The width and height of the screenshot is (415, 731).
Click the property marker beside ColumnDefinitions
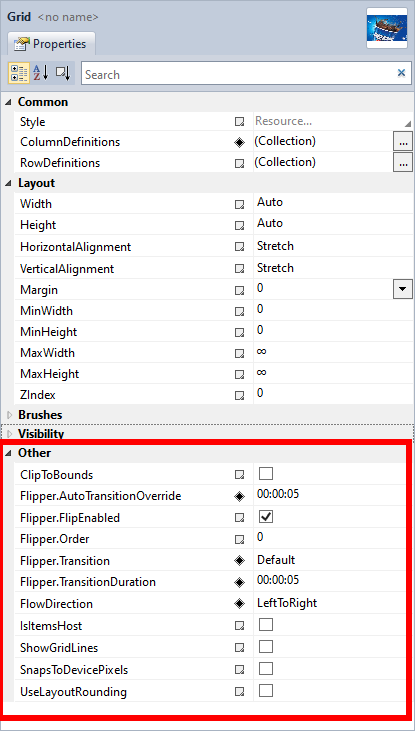239,143
